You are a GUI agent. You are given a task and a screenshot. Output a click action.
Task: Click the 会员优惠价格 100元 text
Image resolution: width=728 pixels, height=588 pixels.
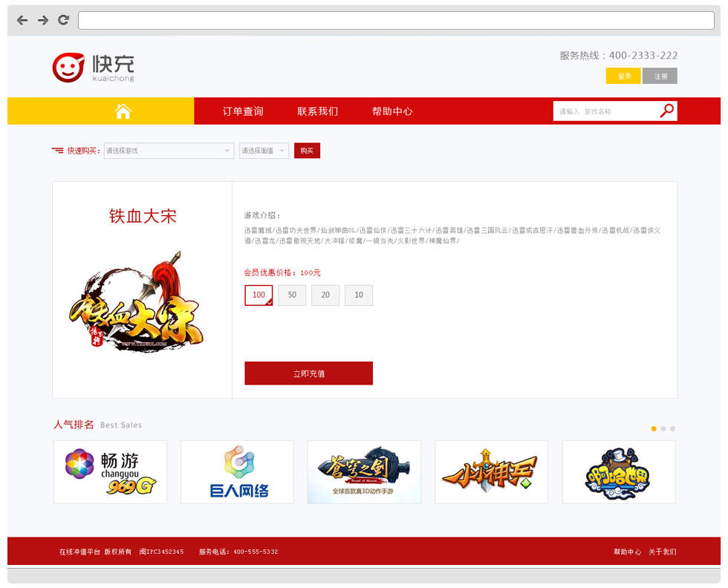click(x=282, y=273)
